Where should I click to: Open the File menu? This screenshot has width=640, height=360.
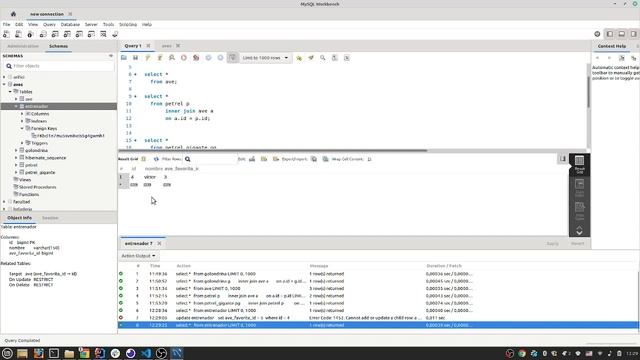7,24
